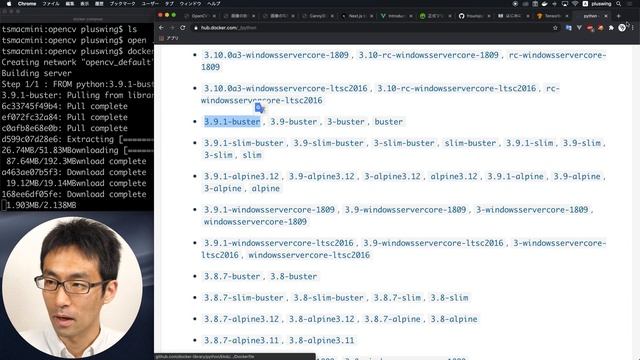Open the ウィンドウ menu
Screen dimensions: 640x360
pyautogui.click(x=191, y=4)
